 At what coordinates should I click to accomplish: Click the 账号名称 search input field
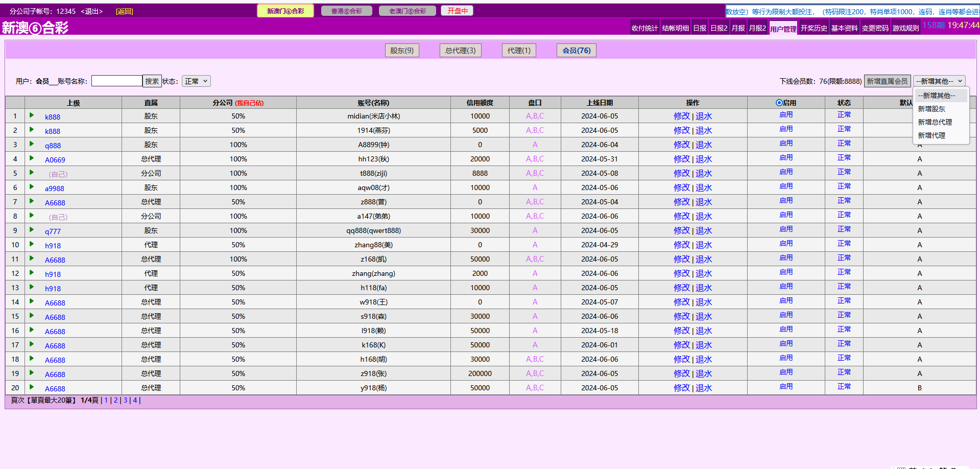[x=116, y=81]
